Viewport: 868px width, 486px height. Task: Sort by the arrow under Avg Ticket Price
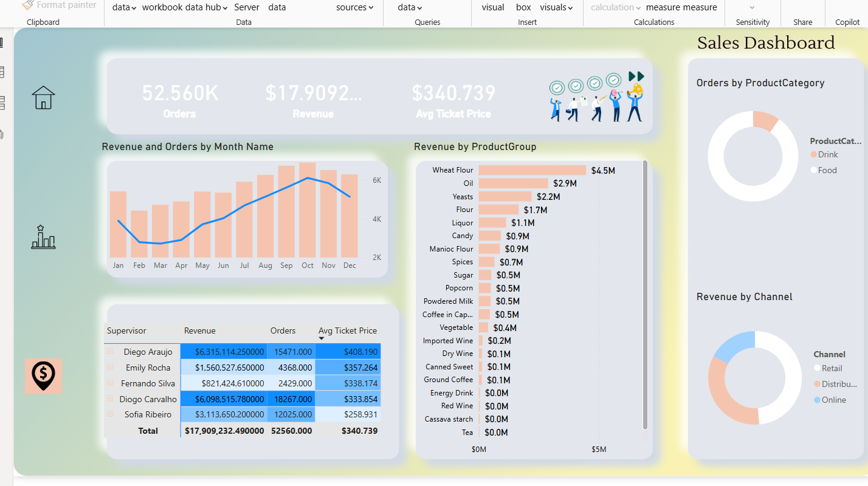tap(322, 338)
